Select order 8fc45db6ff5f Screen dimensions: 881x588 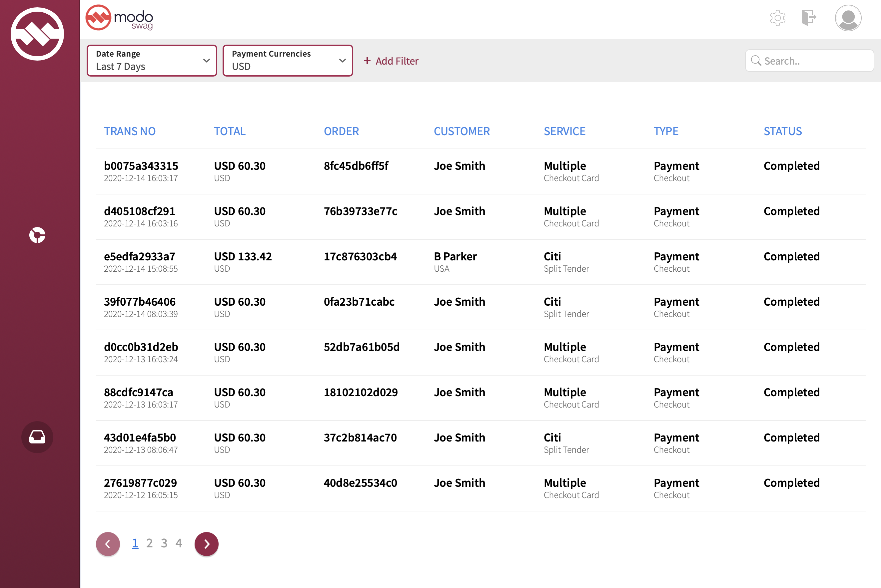click(356, 166)
